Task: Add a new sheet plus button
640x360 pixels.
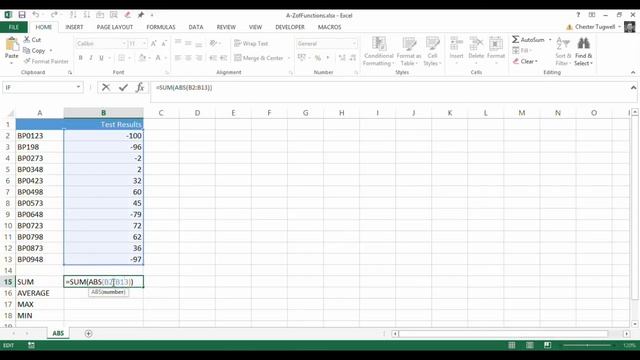Action: coord(88,333)
